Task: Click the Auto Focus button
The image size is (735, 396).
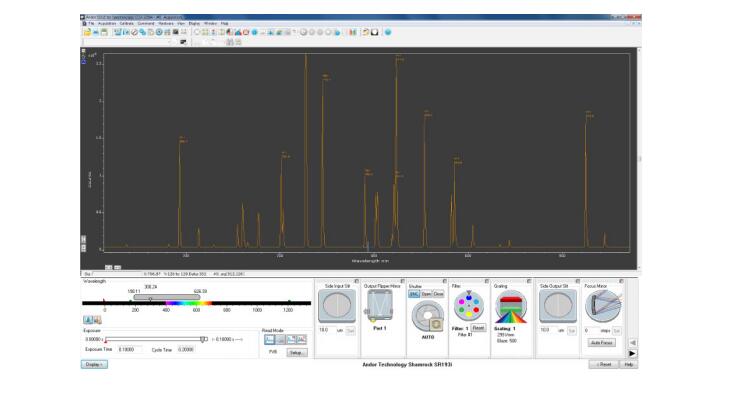Action: tap(602, 343)
